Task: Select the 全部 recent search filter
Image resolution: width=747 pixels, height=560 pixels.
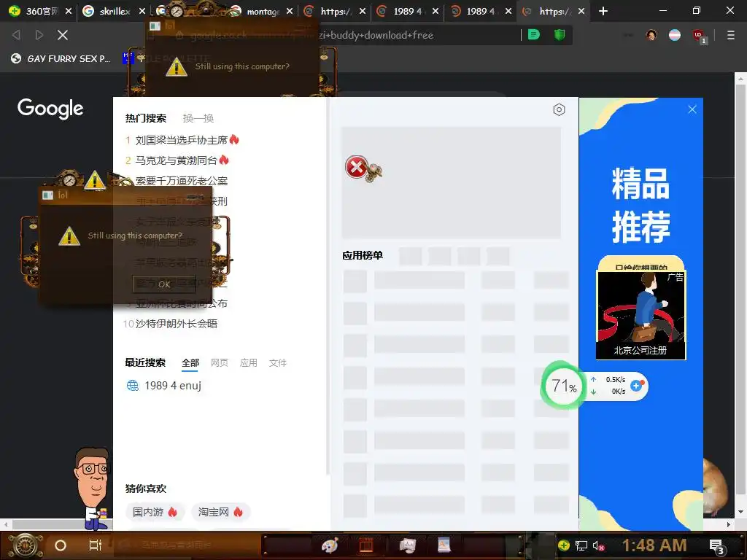Action: [x=190, y=363]
